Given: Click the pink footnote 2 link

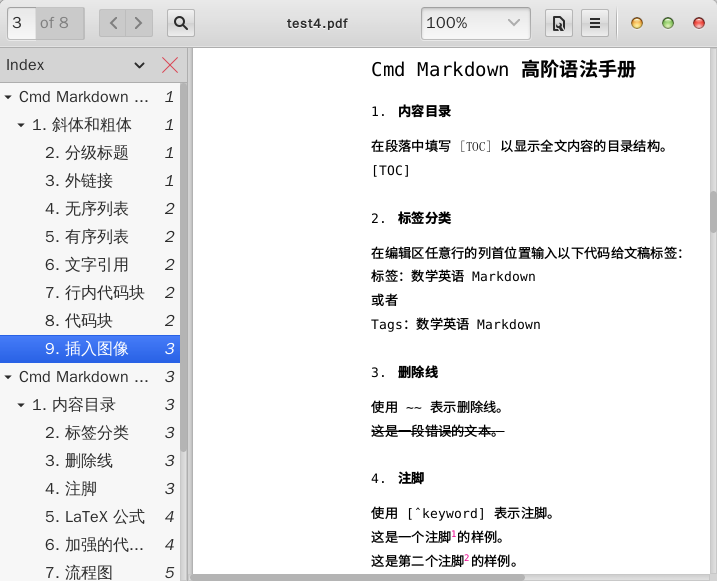Looking at the screenshot, I should pyautogui.click(x=467, y=557).
